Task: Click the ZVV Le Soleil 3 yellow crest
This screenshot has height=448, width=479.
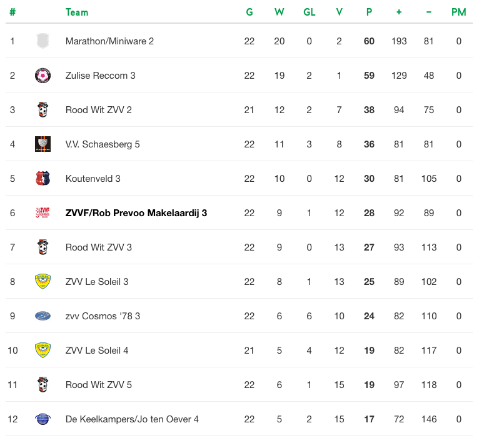Action: pyautogui.click(x=43, y=281)
